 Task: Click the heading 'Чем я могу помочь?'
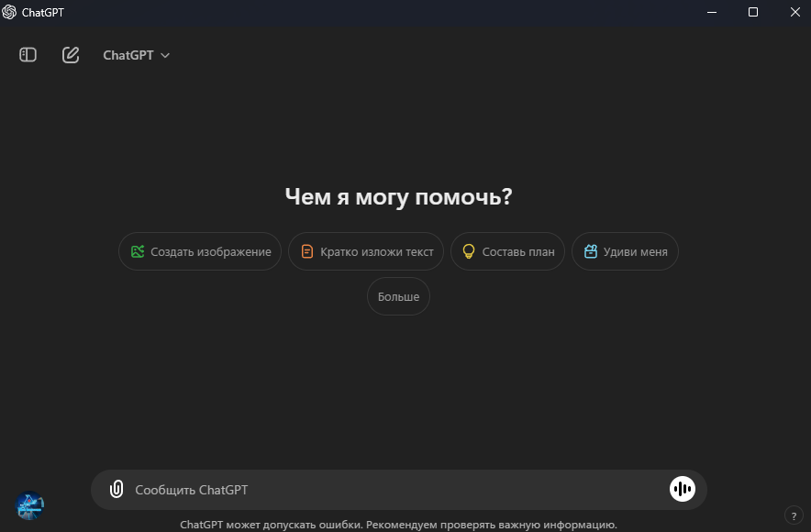[x=398, y=196]
